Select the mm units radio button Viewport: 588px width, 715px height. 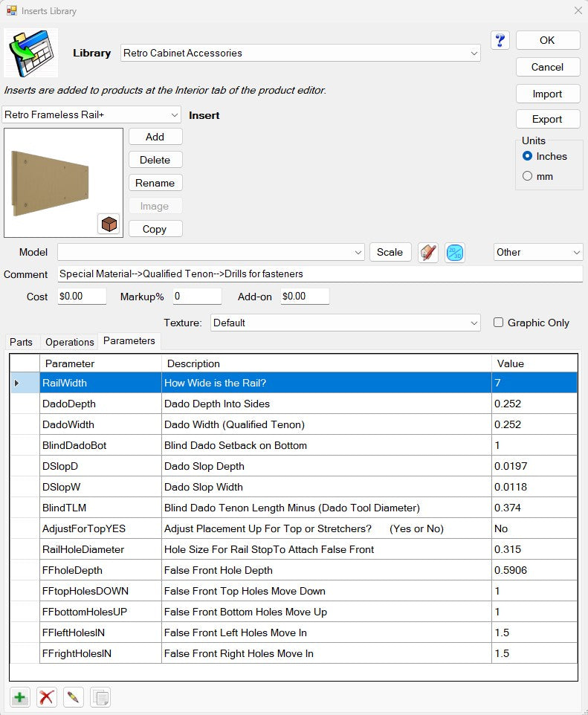[528, 177]
